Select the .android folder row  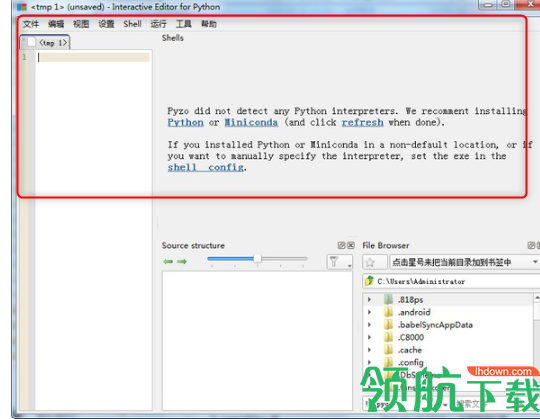coord(448,312)
